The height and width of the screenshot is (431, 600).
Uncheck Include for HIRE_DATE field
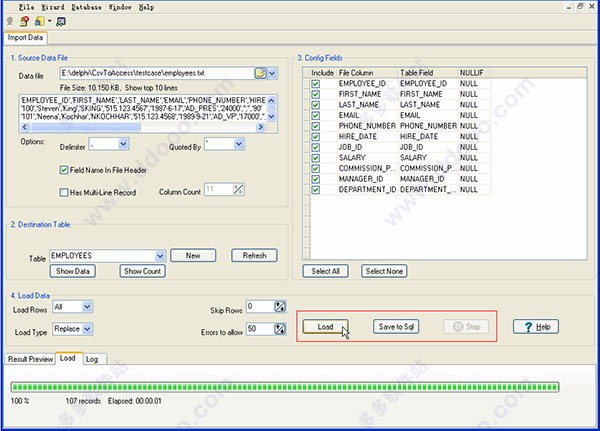(x=316, y=137)
